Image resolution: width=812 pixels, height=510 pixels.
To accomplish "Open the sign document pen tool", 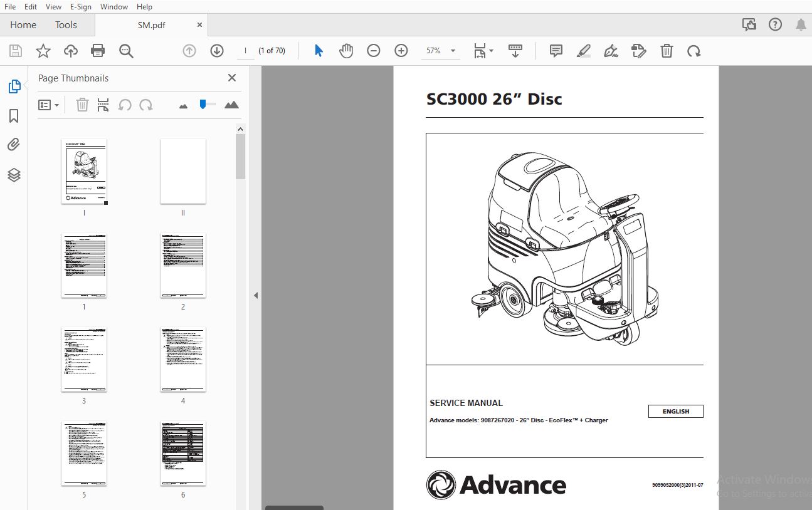I will pyautogui.click(x=611, y=51).
